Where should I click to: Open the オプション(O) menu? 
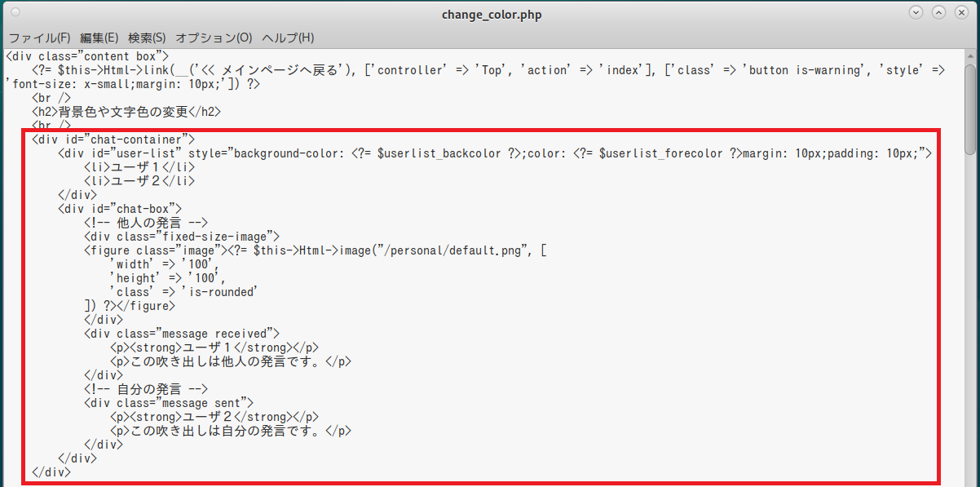pos(214,38)
